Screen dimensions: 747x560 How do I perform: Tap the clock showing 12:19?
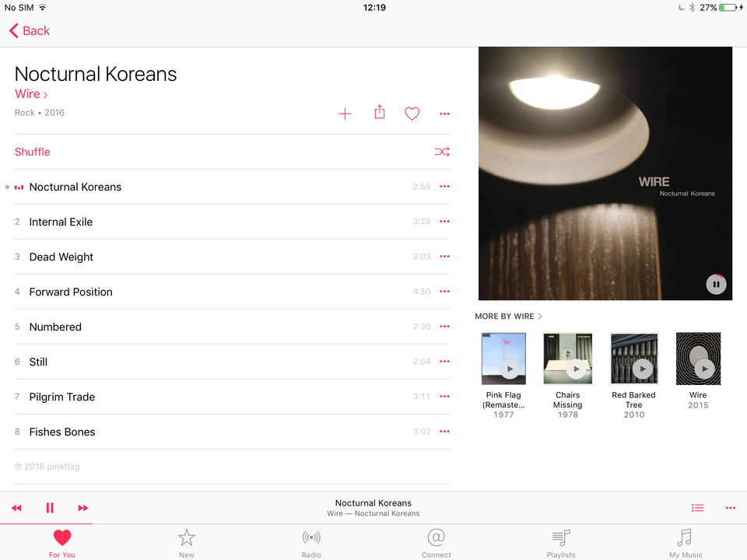[x=374, y=8]
